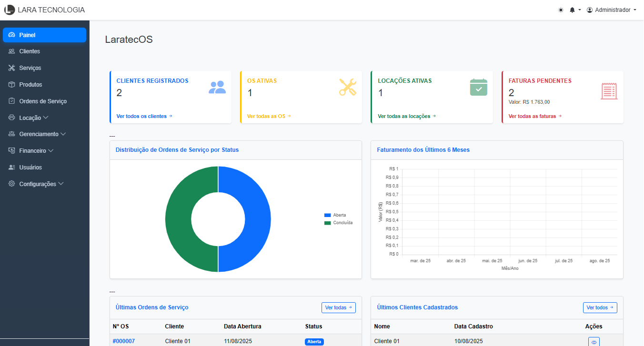Select the Locação icon in the sidebar
Viewport: 644px width, 346px height.
[x=11, y=118]
